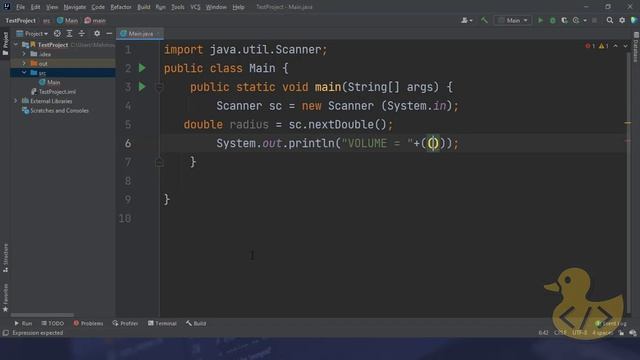Expand the .idea folder
This screenshot has width=640, height=360.
pos(24,54)
